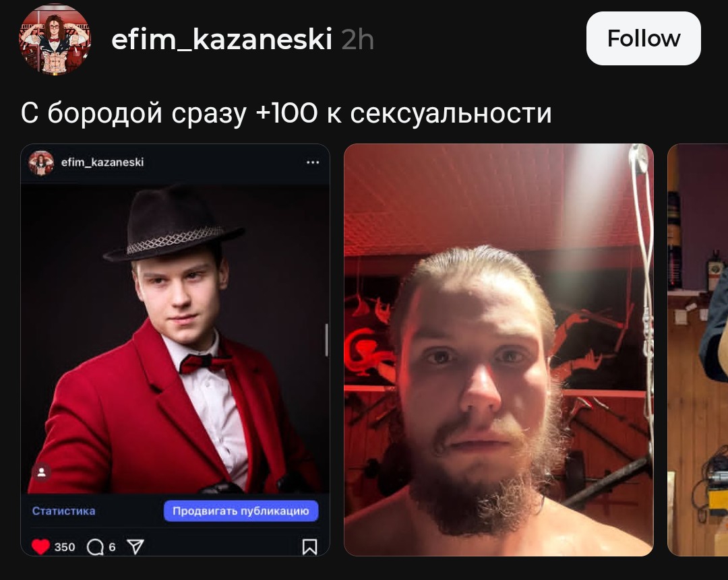
Task: Open the three-dots menu in embedded post
Action: tap(313, 162)
